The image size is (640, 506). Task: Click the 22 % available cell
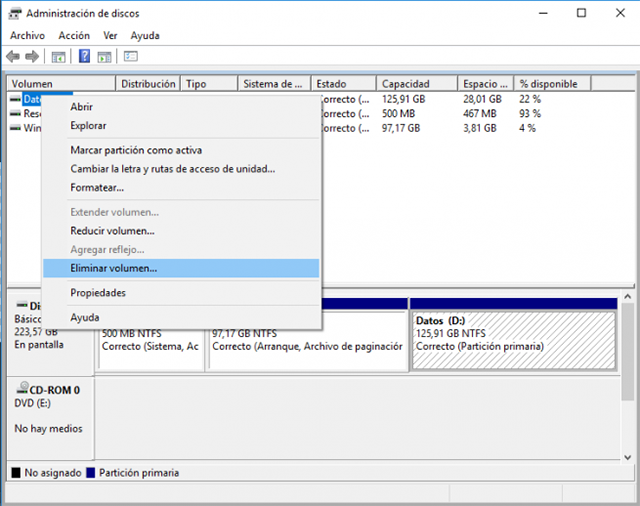[x=530, y=99]
